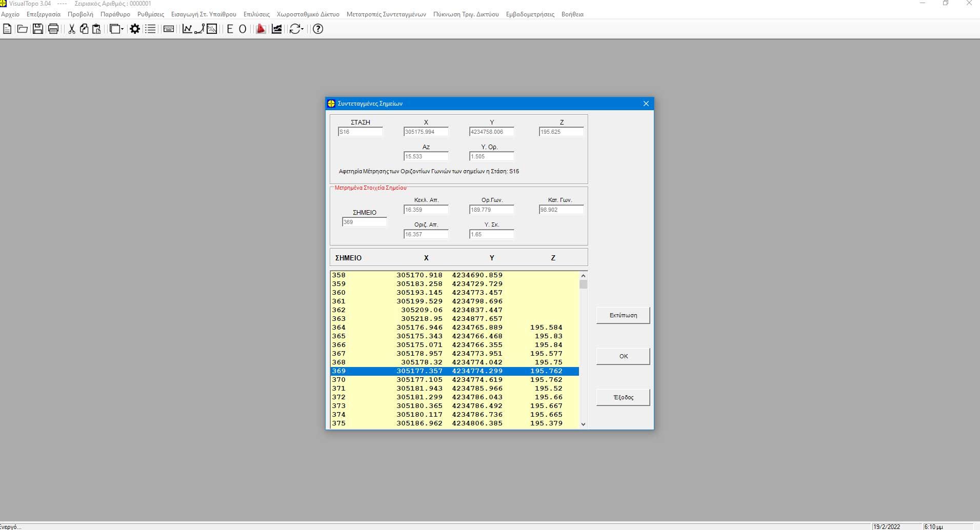Open the Εμβαδομετρήσεις menu

point(530,14)
